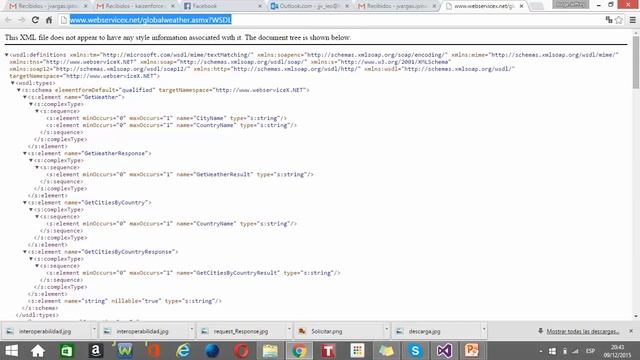This screenshot has height=360, width=640.
Task: Bookmark this page with the star
Action: [x=619, y=20]
